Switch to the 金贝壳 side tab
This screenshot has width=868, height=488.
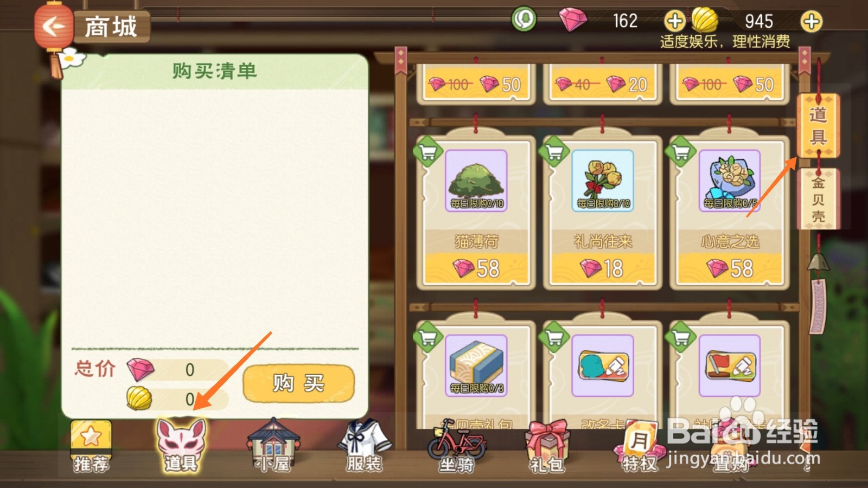tap(819, 198)
